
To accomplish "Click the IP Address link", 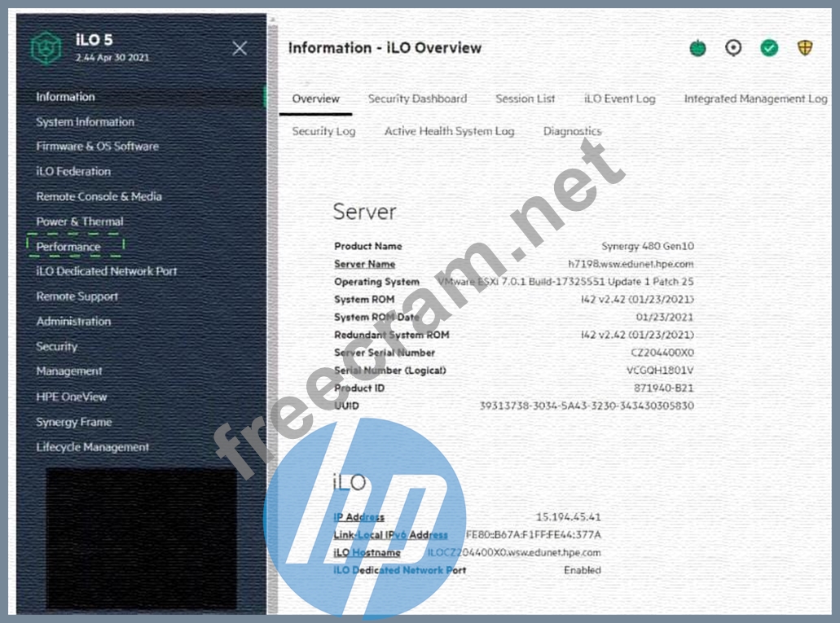I will click(358, 517).
